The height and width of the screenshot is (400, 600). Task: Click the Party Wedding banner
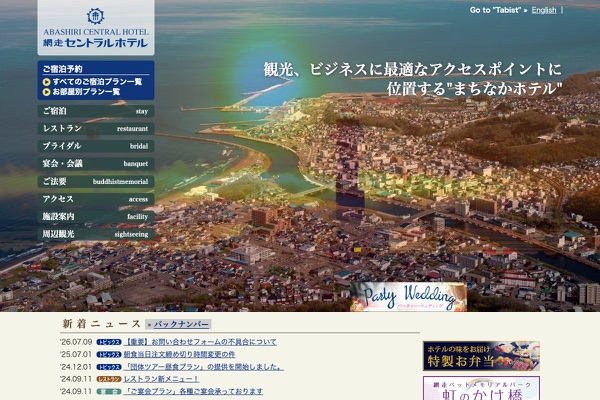click(408, 297)
